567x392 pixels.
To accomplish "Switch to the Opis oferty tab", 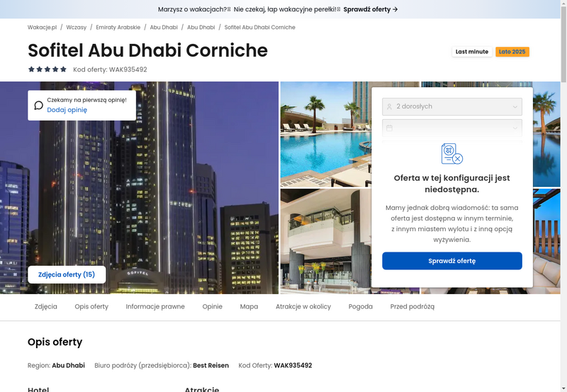I will (91, 307).
